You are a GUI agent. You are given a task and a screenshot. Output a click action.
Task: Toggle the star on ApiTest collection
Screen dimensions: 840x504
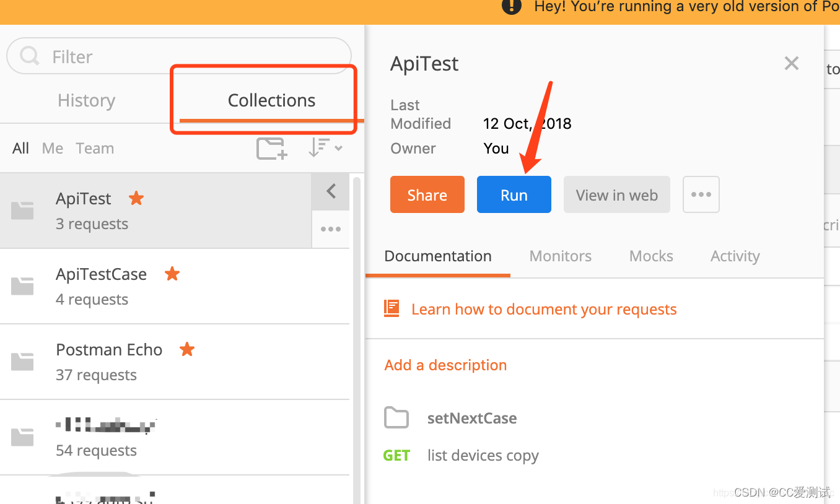point(136,198)
